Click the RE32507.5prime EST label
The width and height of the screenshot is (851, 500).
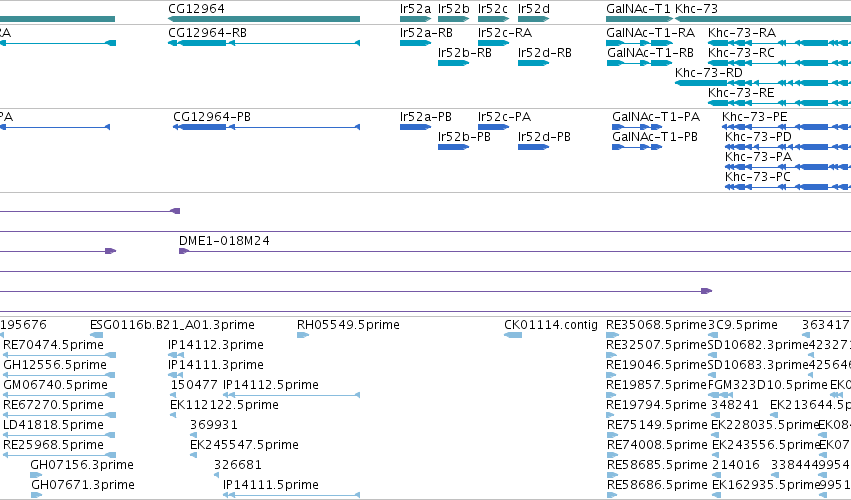pyautogui.click(x=657, y=345)
